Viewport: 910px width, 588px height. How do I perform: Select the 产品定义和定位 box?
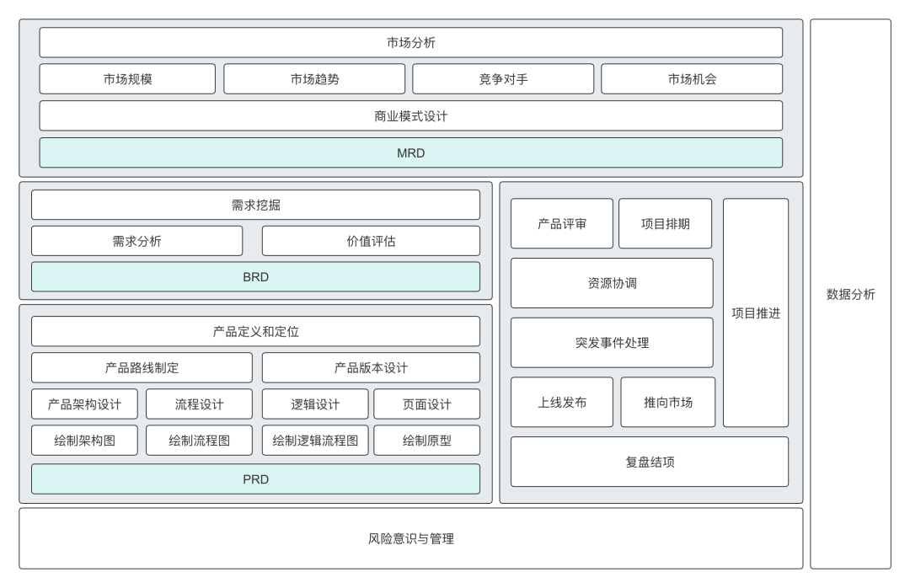pos(255,331)
